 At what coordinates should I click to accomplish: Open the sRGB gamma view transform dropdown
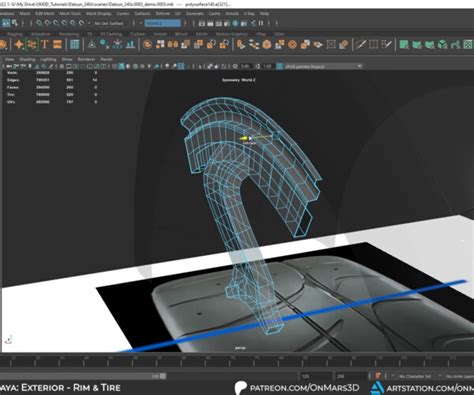323,66
